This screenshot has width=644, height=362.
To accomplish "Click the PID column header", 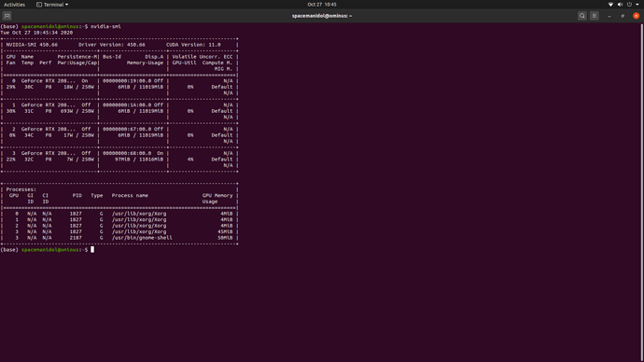I will click(x=77, y=195).
